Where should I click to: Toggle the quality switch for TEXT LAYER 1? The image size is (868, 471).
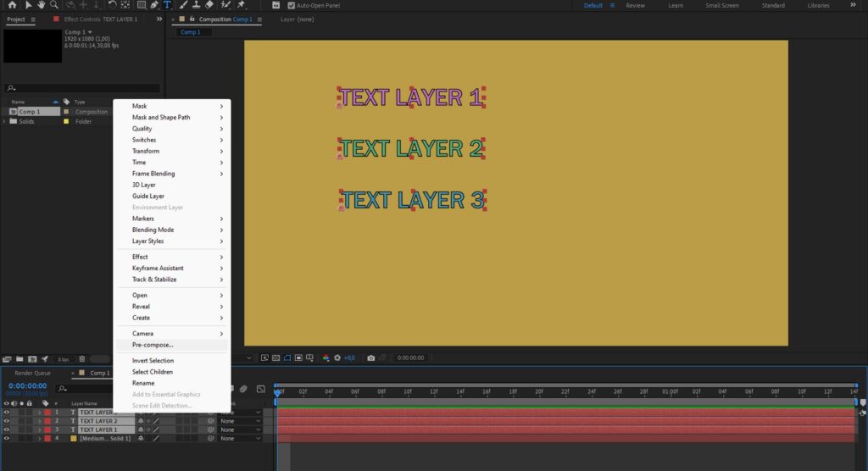(156, 429)
